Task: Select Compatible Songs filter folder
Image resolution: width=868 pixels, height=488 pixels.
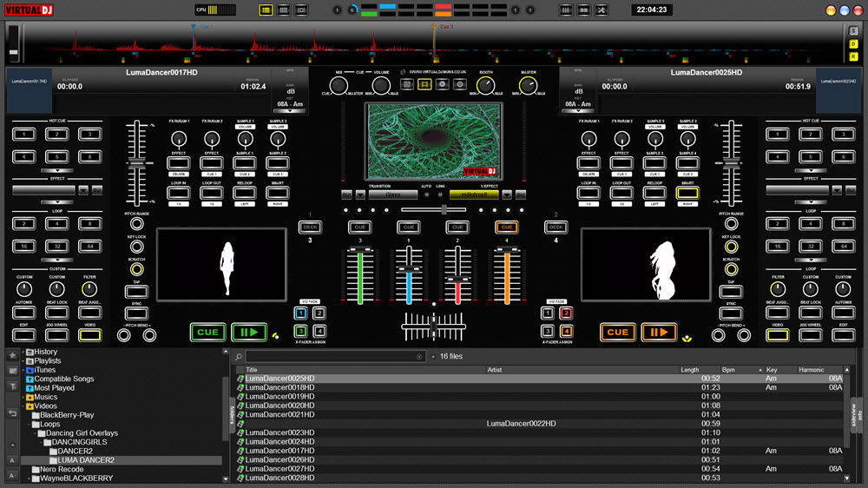Action: [x=63, y=379]
